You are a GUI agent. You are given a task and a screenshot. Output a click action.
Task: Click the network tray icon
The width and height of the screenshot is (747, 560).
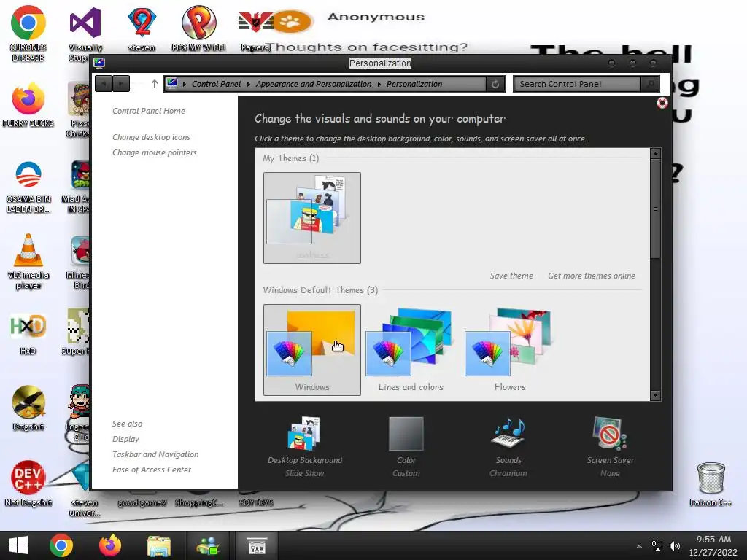657,546
